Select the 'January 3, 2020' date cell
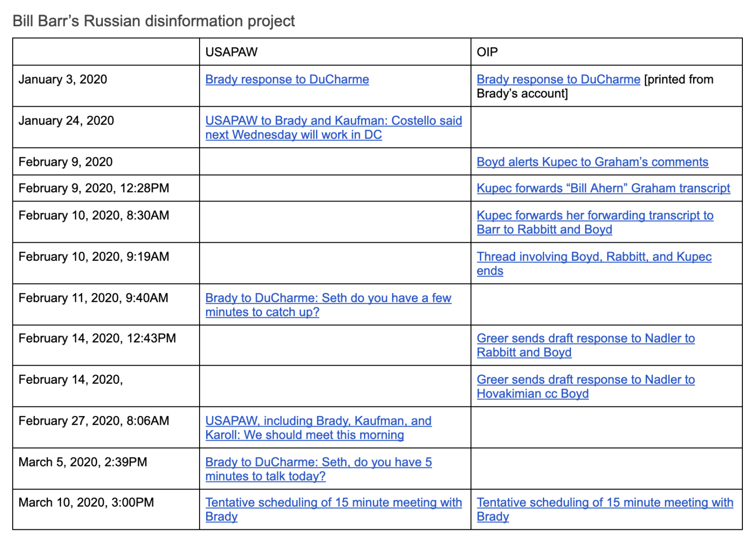 (63, 80)
